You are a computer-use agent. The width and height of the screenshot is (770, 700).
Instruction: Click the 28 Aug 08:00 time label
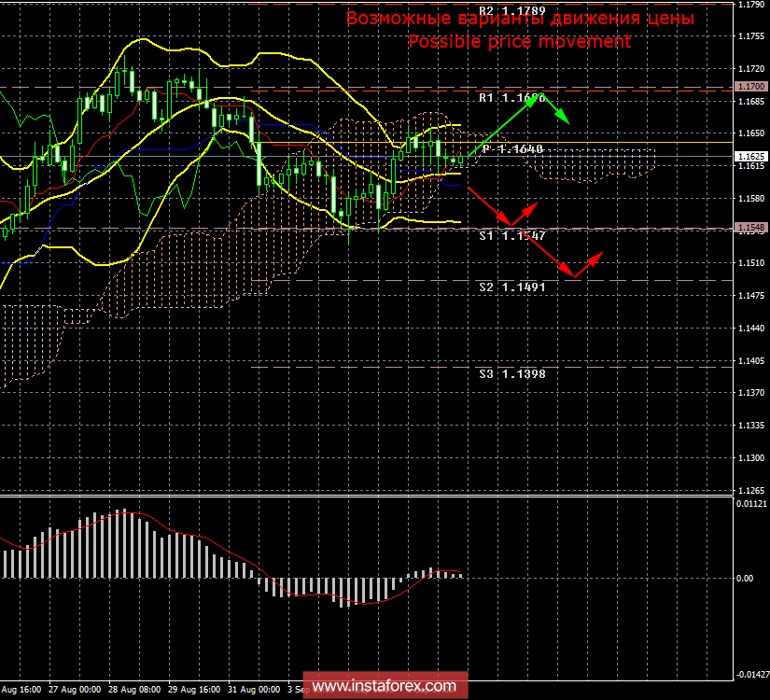(x=134, y=689)
